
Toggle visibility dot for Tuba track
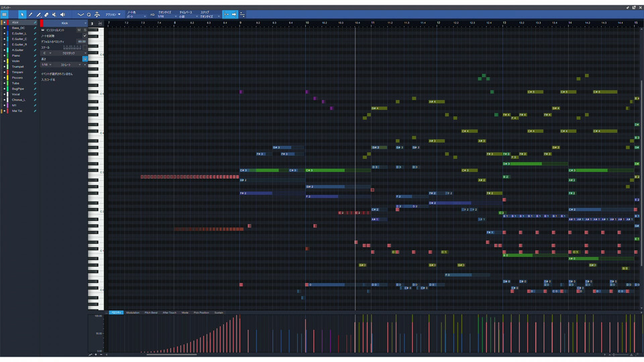click(x=4, y=83)
